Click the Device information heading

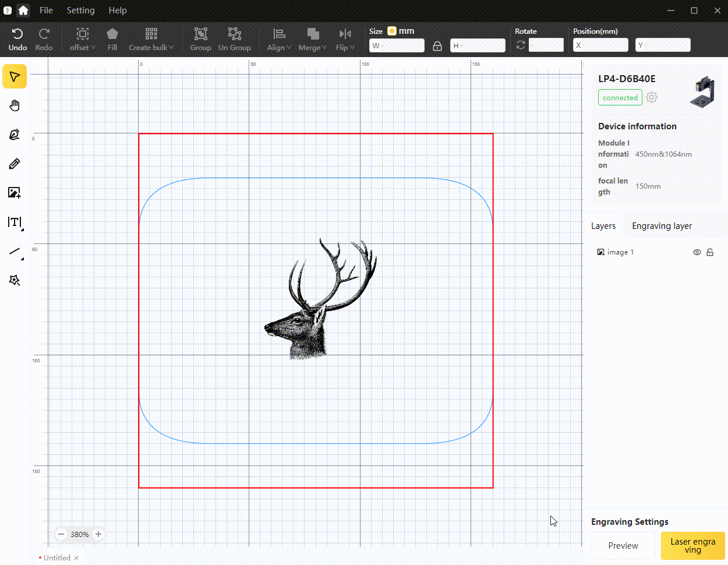[637, 126]
